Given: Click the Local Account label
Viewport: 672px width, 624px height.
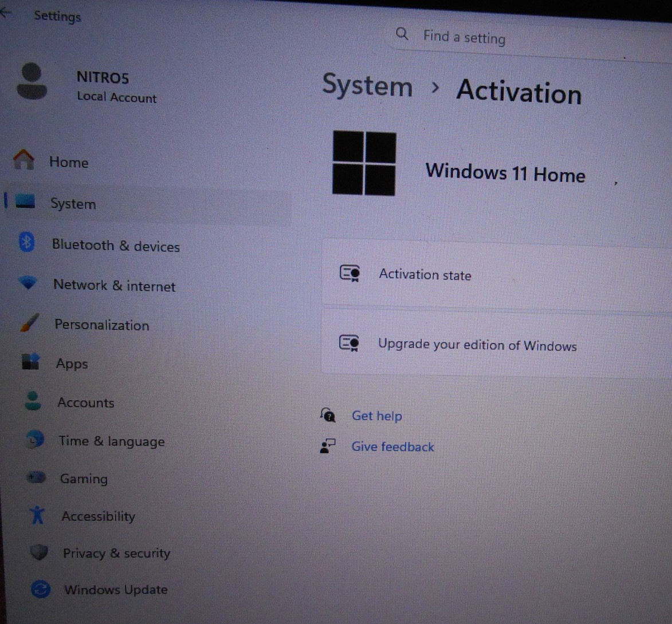Looking at the screenshot, I should (x=116, y=97).
